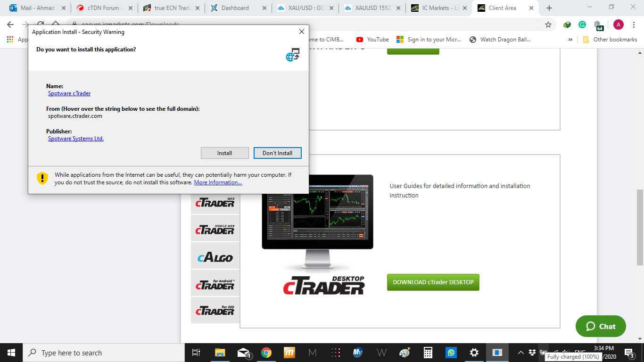Open Calculator from the taskbar
The width and height of the screenshot is (644, 362).
coord(428,353)
